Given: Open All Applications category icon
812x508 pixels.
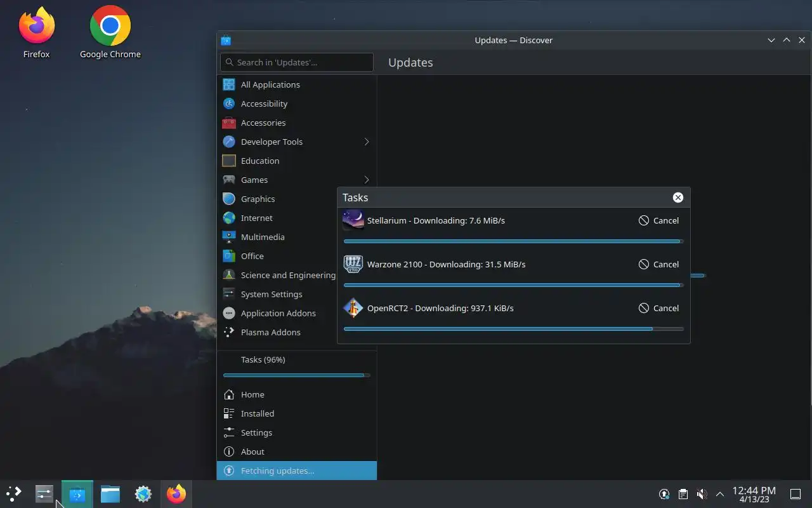Looking at the screenshot, I should point(229,84).
